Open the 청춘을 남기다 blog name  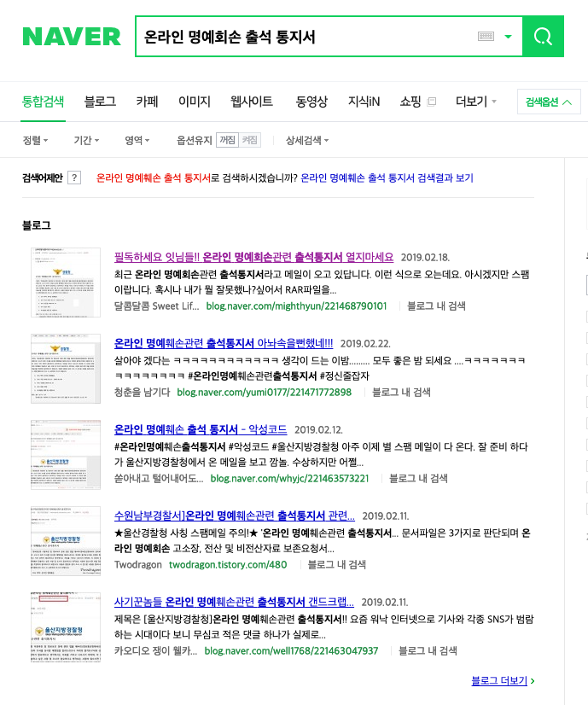[x=142, y=393]
